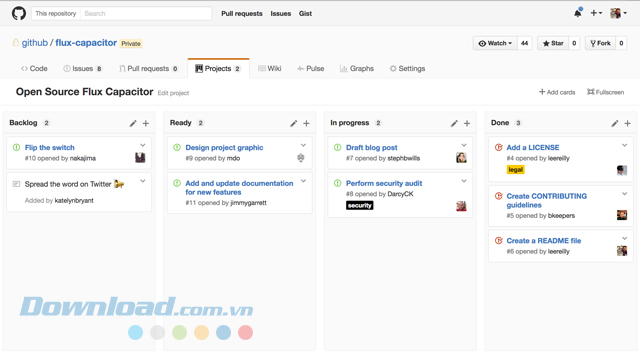Open the user avatar menu
This screenshot has height=362, width=640.
pos(618,13)
